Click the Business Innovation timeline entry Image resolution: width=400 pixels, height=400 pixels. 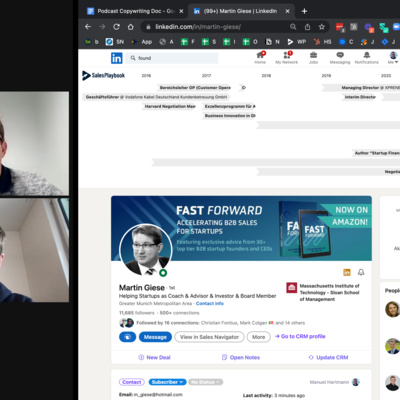[x=229, y=116]
